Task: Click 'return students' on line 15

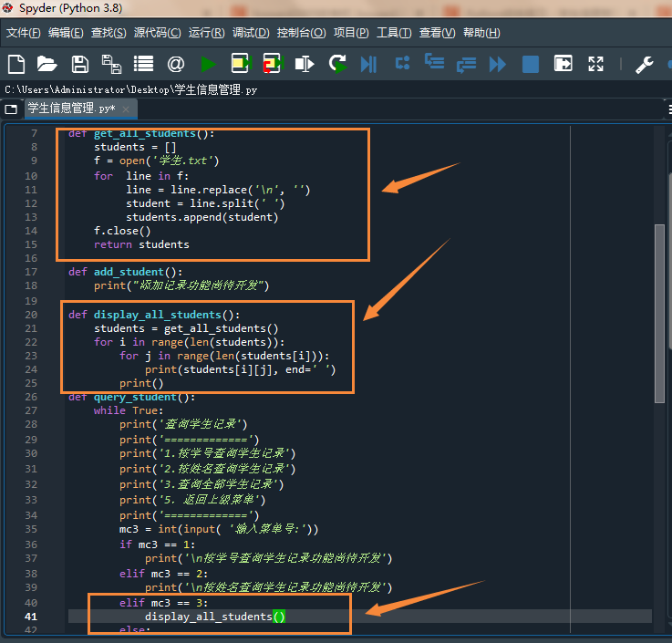Action: [141, 244]
